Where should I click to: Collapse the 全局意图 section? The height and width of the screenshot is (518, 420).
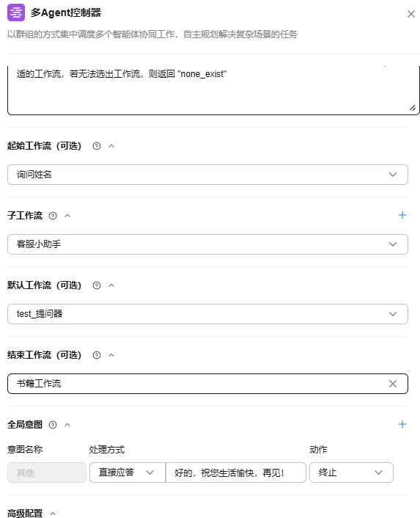pyautogui.click(x=67, y=425)
